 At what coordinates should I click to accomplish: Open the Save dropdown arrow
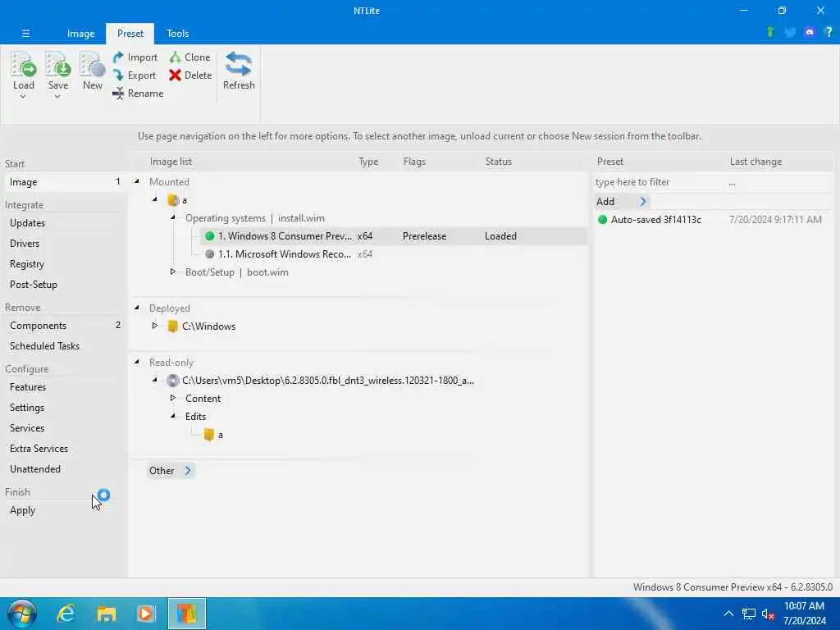[x=57, y=97]
